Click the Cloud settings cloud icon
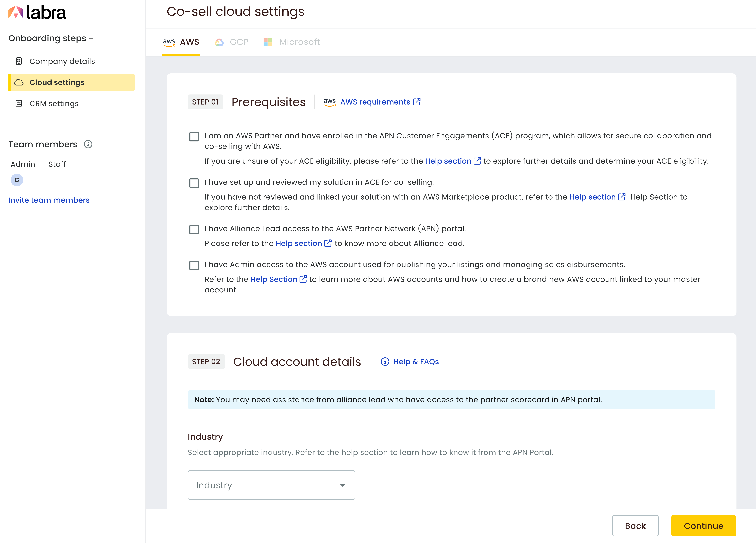 (19, 82)
